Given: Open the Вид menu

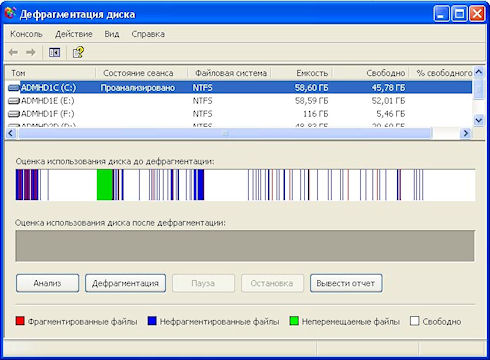Looking at the screenshot, I should coord(112,34).
